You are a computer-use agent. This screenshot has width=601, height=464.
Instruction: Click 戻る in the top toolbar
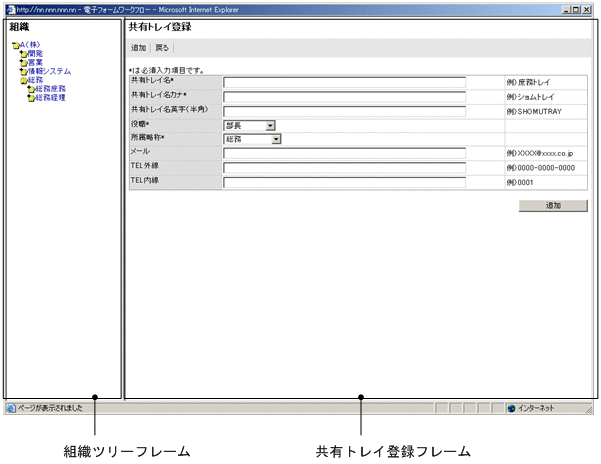pyautogui.click(x=162, y=48)
